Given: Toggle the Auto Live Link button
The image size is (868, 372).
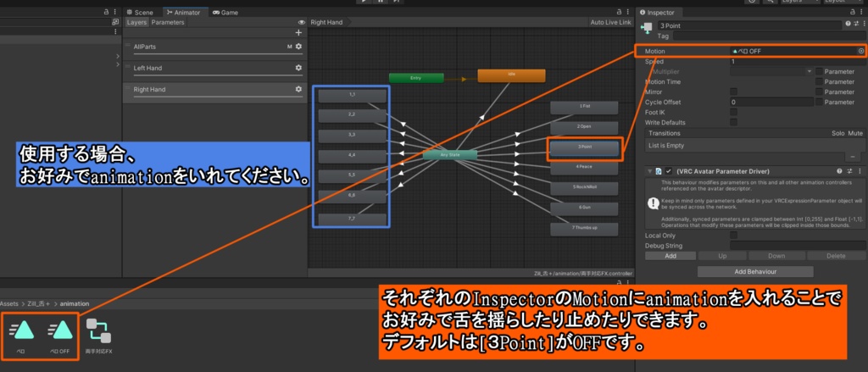Looking at the screenshot, I should pyautogui.click(x=610, y=22).
